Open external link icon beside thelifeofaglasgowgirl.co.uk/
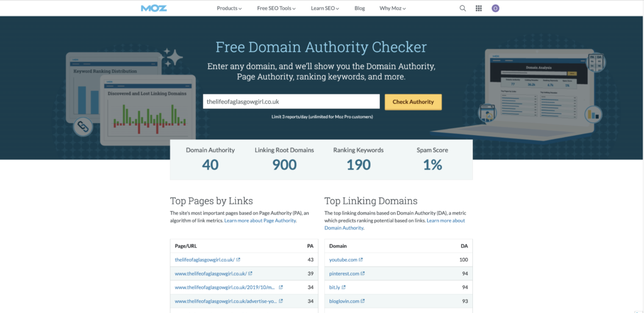The width and height of the screenshot is (644, 313). tap(238, 260)
